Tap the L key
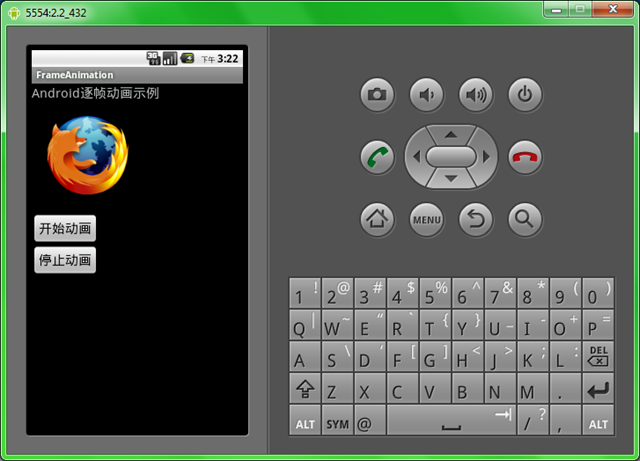The image size is (640, 461). click(565, 356)
